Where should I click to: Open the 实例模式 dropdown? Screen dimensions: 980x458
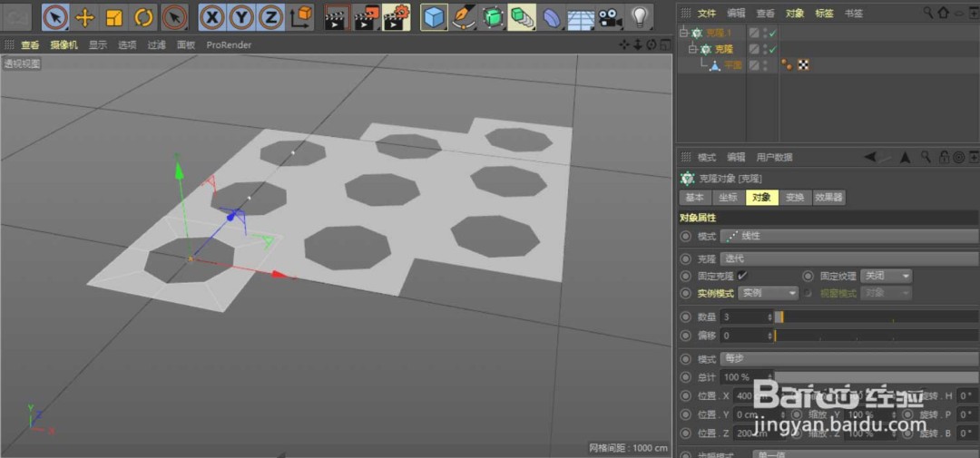768,293
